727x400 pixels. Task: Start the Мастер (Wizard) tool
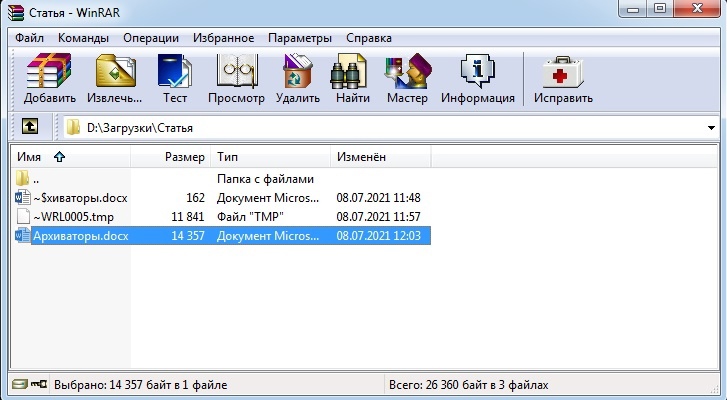pyautogui.click(x=407, y=79)
